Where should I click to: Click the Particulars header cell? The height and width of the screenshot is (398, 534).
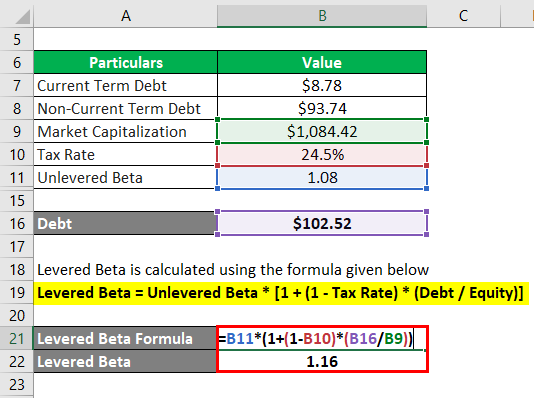[x=126, y=63]
